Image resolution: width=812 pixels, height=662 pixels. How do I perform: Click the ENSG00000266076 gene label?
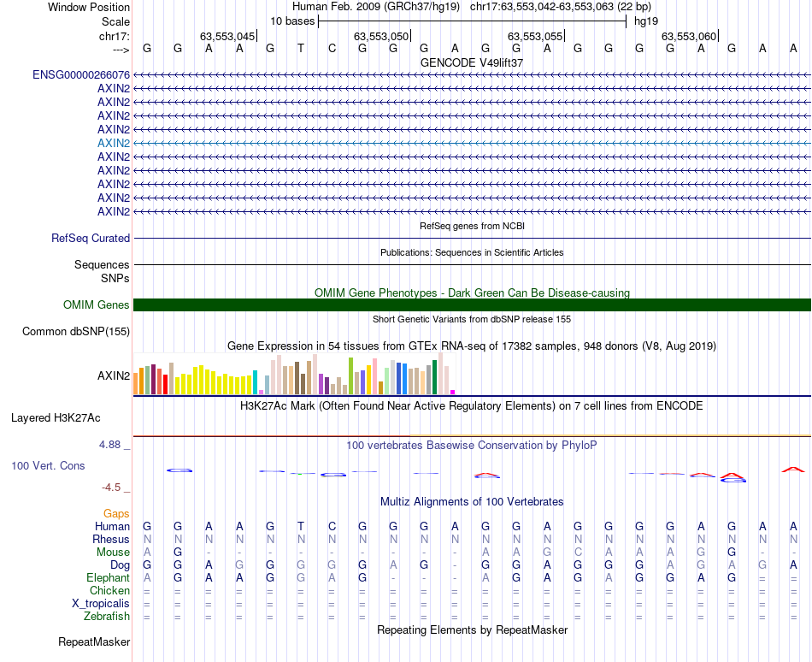tap(81, 75)
